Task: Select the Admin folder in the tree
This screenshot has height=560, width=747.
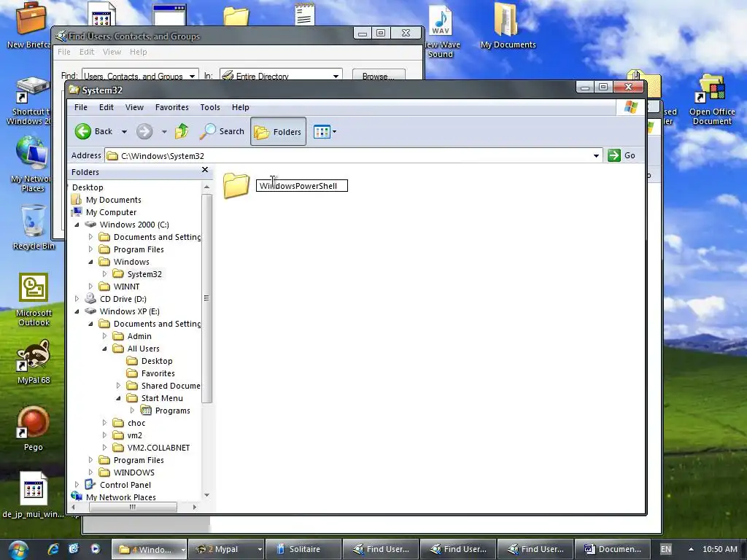Action: click(x=139, y=336)
